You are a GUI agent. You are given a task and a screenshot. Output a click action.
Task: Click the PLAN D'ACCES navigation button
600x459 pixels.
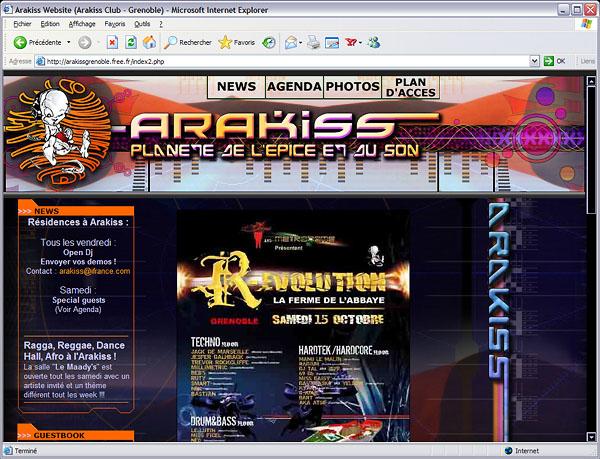pyautogui.click(x=411, y=87)
